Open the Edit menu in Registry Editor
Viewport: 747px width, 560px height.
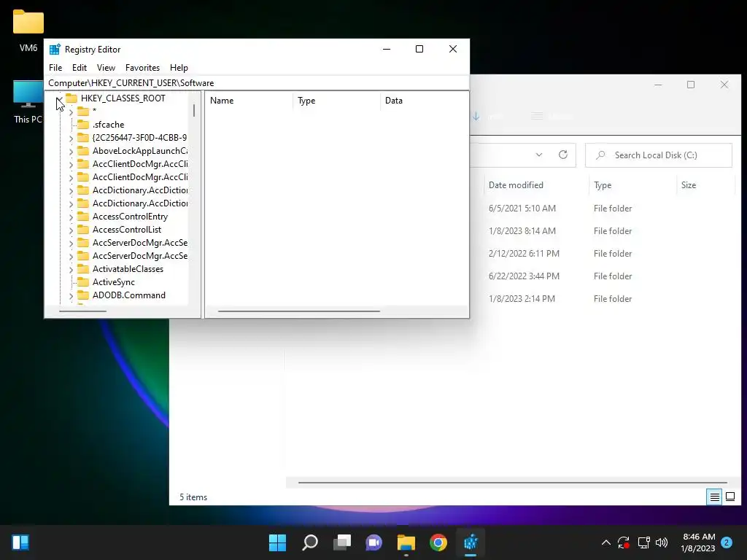pyautogui.click(x=79, y=68)
